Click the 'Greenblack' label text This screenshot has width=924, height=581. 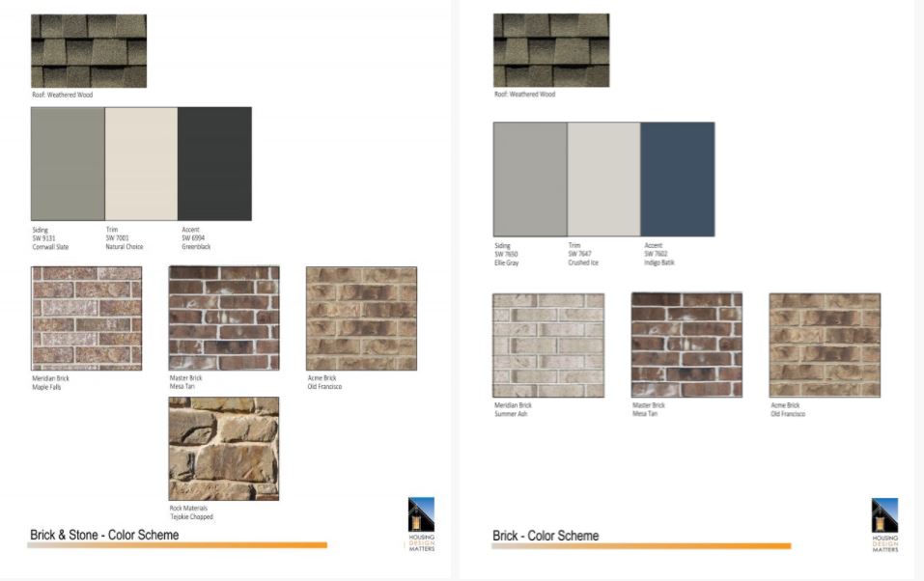click(x=196, y=247)
